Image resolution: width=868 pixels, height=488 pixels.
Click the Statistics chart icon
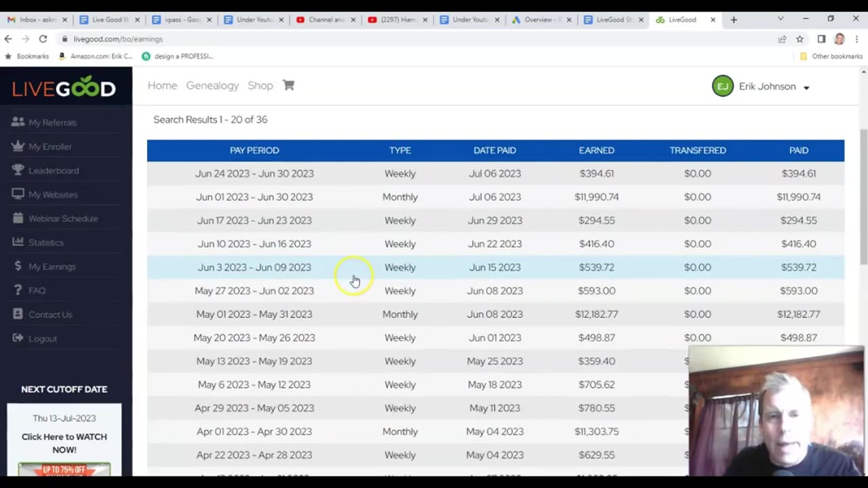click(18, 242)
